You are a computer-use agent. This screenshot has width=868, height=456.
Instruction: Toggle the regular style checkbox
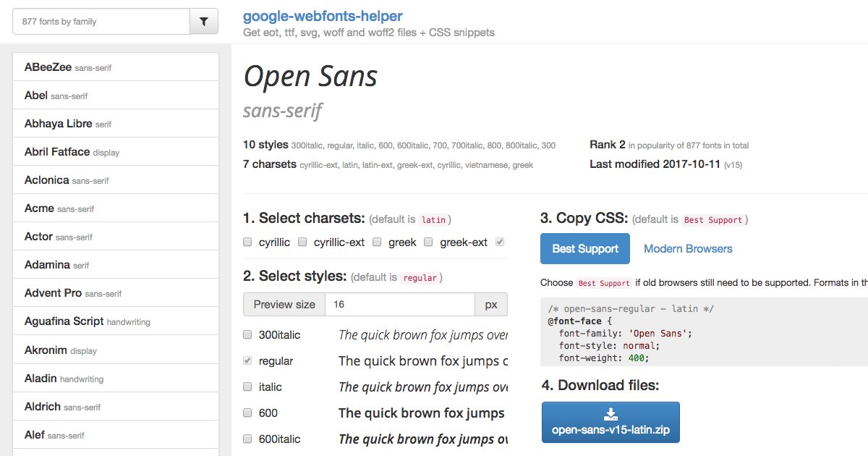click(247, 360)
